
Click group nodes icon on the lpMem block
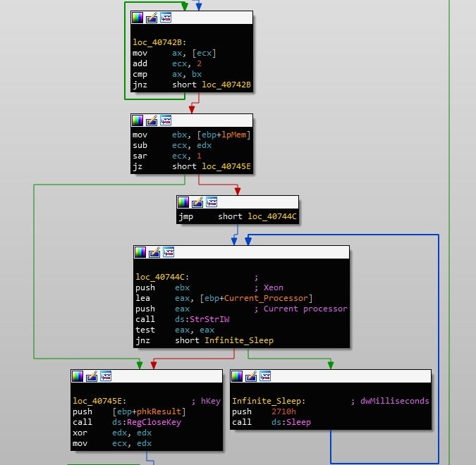166,120
